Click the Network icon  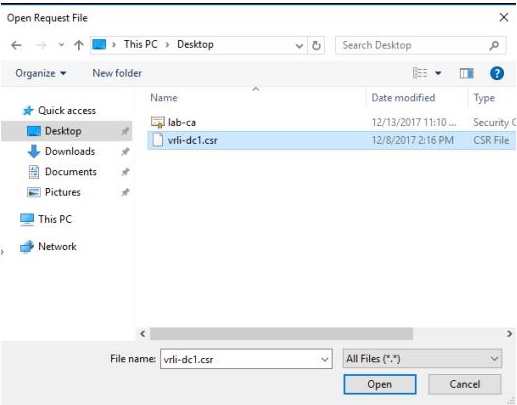[x=27, y=247]
